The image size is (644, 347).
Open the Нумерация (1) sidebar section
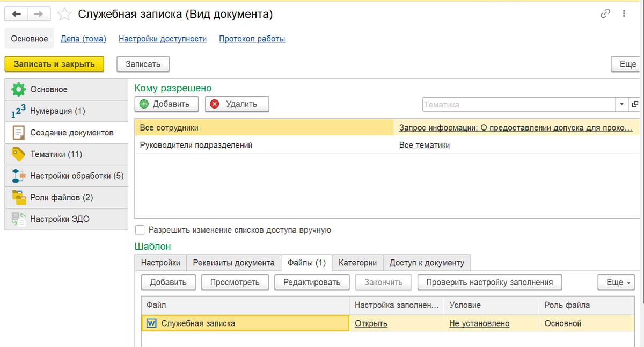pyautogui.click(x=66, y=111)
